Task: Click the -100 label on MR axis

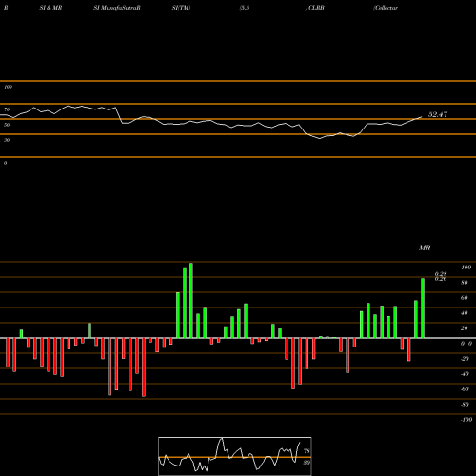Action: pyautogui.click(x=466, y=420)
